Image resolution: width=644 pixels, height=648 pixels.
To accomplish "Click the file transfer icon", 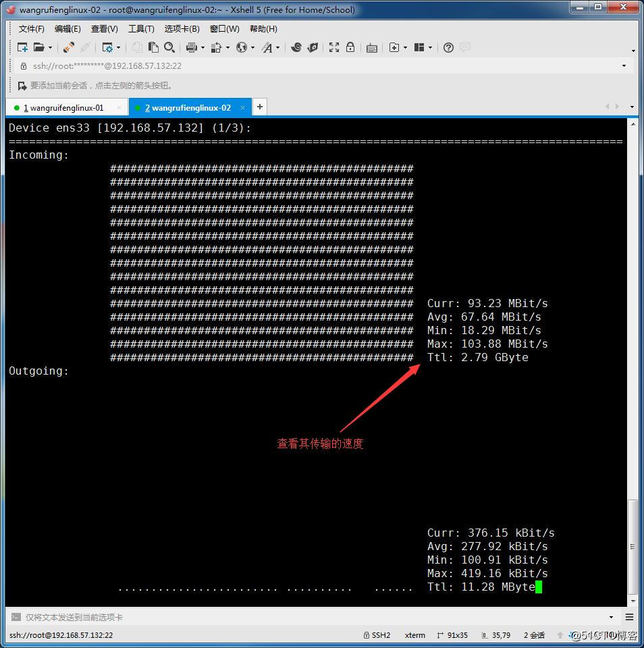I will pyautogui.click(x=216, y=47).
